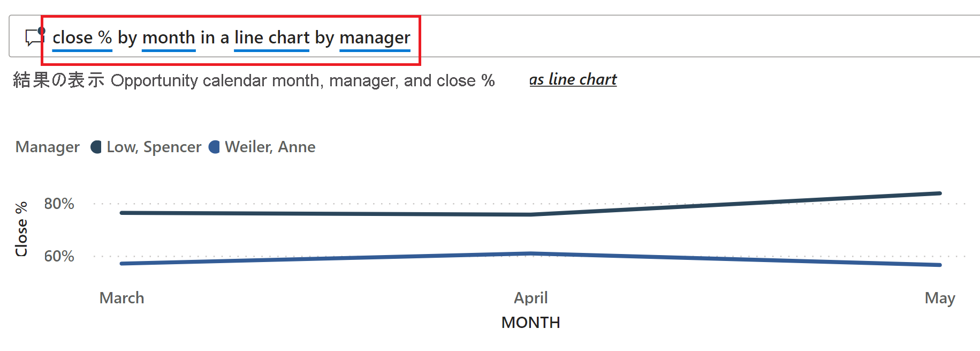
Task: Click the underlined 'manager' term in the question
Action: (375, 38)
